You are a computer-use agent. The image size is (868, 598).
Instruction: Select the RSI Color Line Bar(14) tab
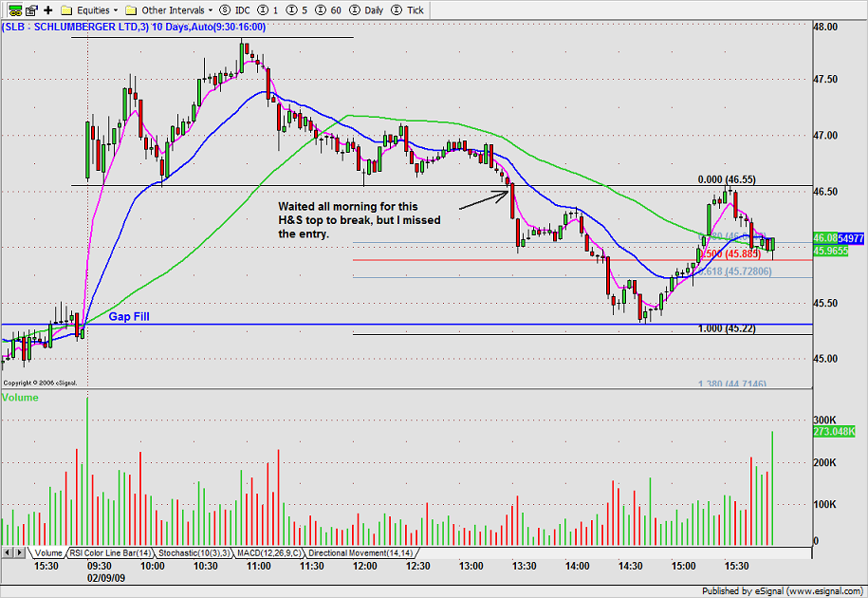click(110, 552)
